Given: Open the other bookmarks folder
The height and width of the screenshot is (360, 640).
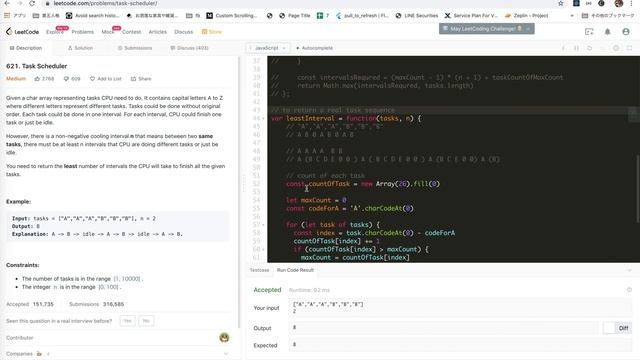Looking at the screenshot, I should click(x=608, y=16).
